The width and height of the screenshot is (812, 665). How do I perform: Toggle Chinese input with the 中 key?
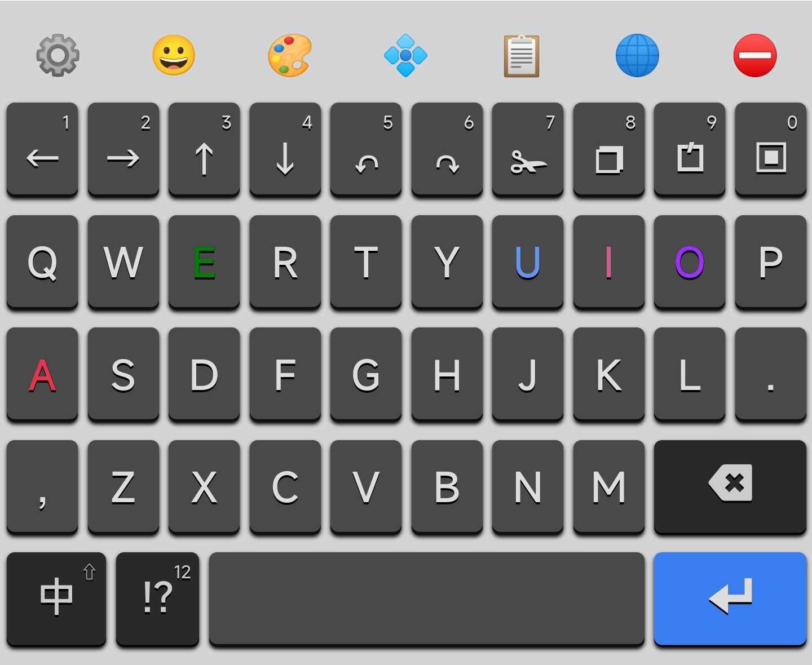point(56,598)
